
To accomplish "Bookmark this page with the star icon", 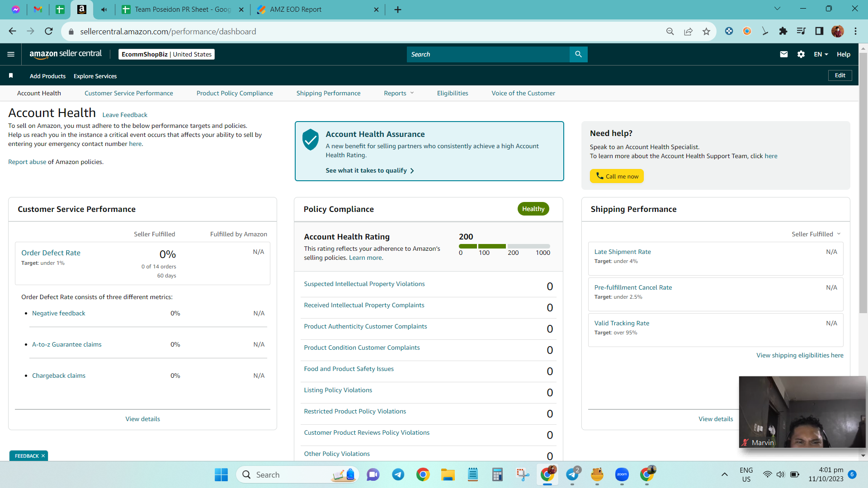I will (x=706, y=31).
